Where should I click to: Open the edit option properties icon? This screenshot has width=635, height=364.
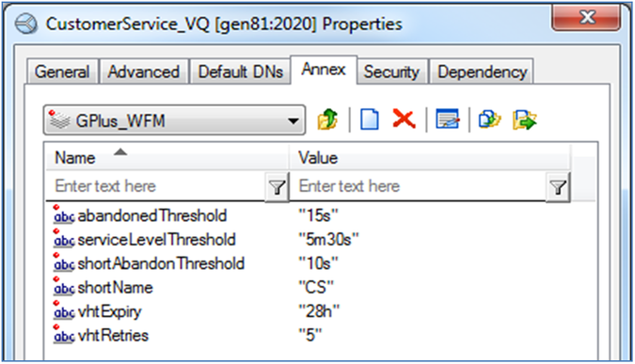[448, 119]
